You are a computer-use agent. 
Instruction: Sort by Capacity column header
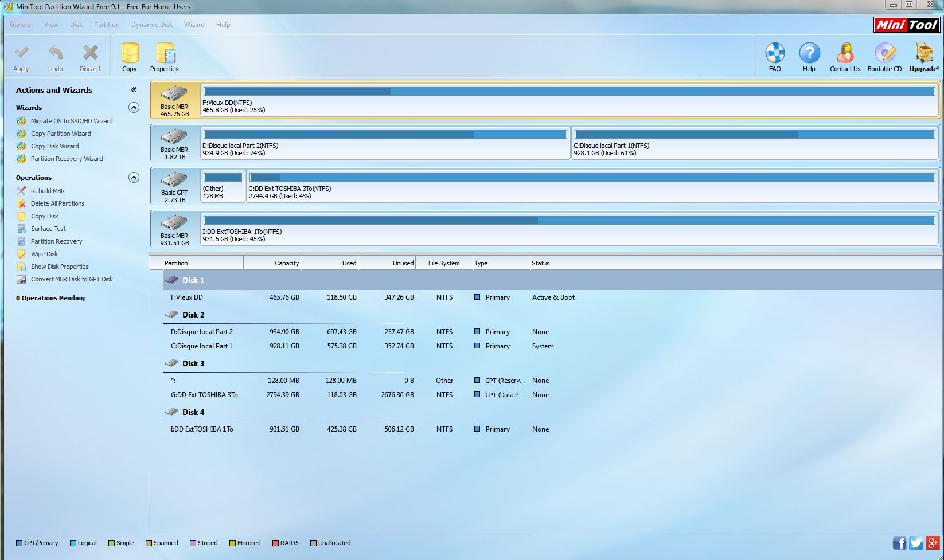tap(272, 263)
